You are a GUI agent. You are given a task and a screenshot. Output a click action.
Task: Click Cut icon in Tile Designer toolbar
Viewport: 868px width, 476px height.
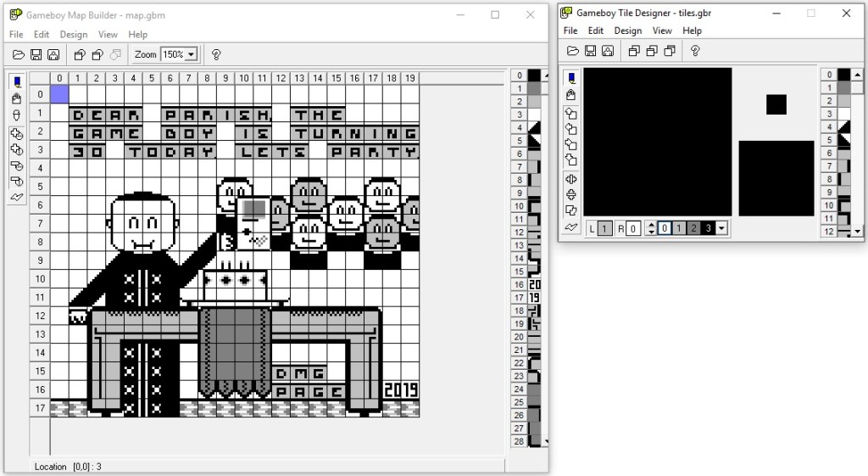click(634, 51)
